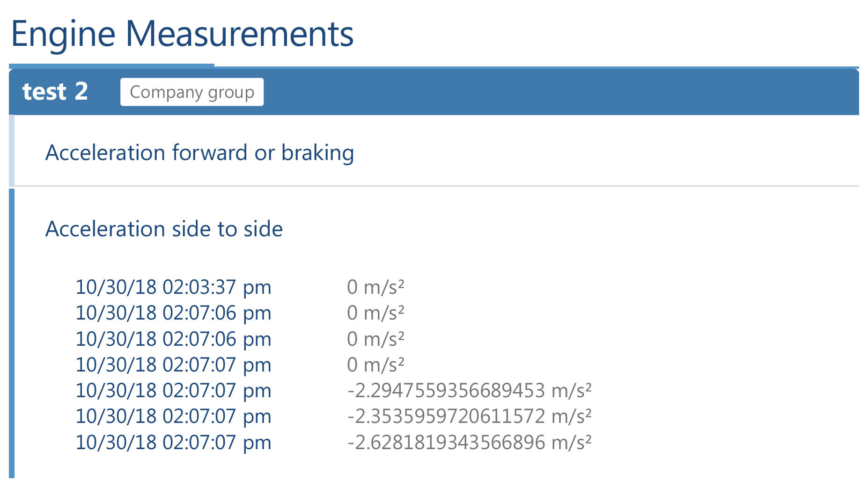Select the 02:07:06 pm measurement row
The height and width of the screenshot is (495, 868).
coord(173,313)
